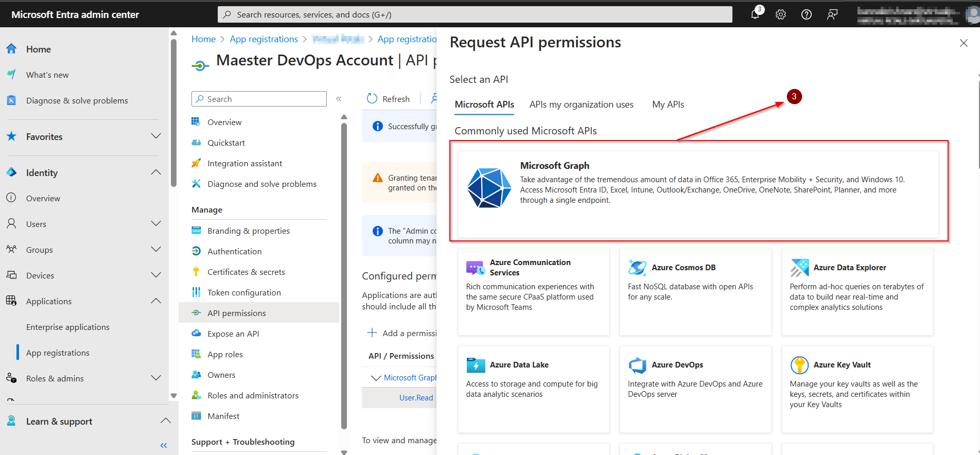Expand the Favorites section chevron
Image resolution: width=980 pixels, height=455 pixels.
pyautogui.click(x=156, y=136)
